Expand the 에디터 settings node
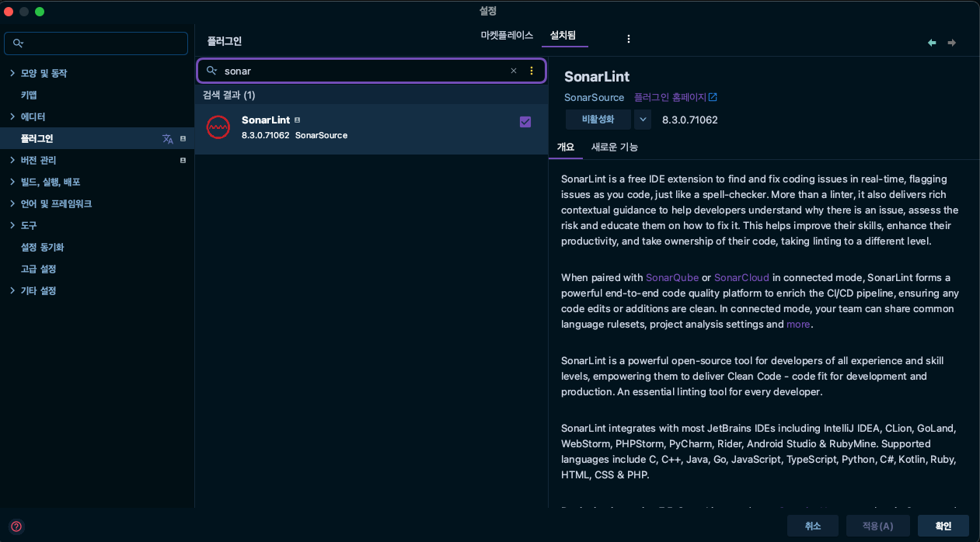Viewport: 980px width, 542px height. pos(12,116)
